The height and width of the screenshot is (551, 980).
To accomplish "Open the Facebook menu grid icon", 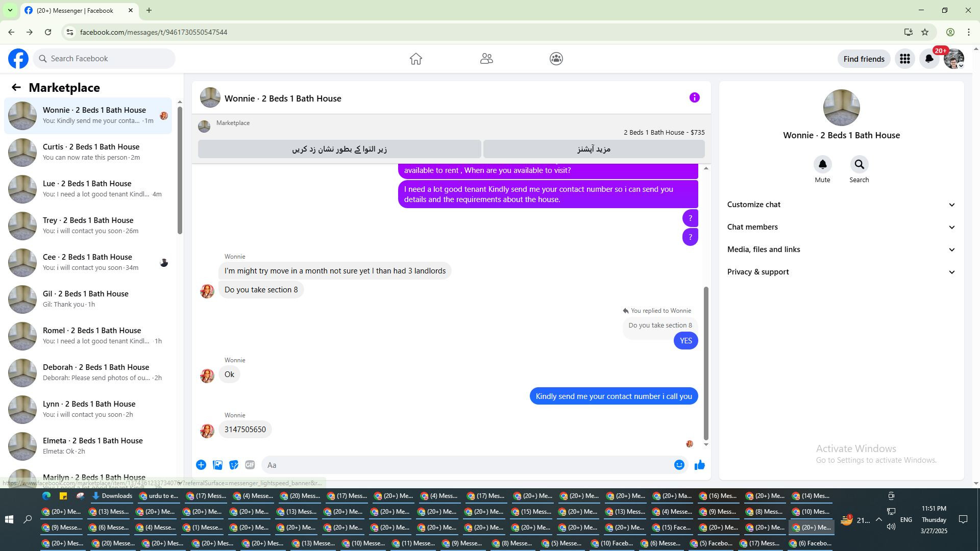I will coord(905,59).
